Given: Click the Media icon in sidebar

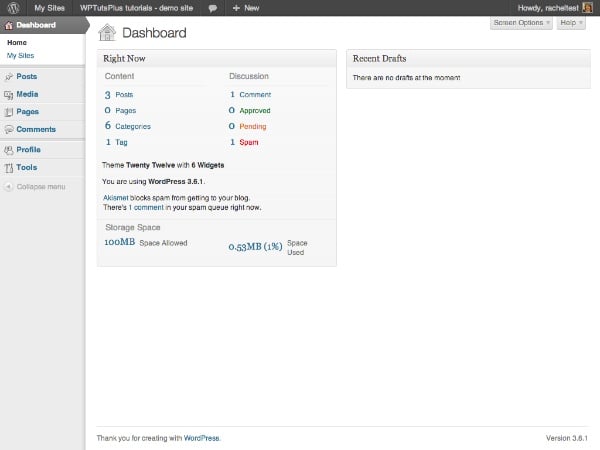Looking at the screenshot, I should tap(9, 94).
